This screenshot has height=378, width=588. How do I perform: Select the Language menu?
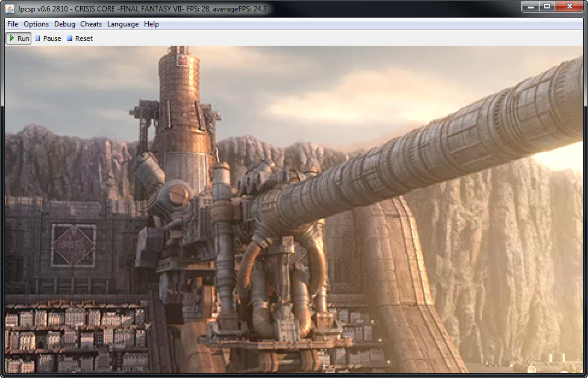(123, 24)
